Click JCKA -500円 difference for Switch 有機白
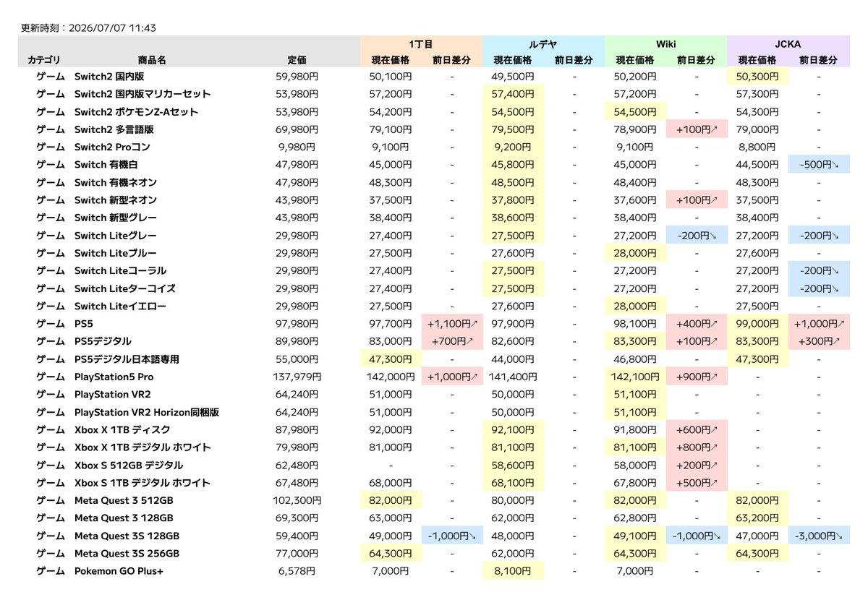Viewport: 868px width, 613px height. (x=819, y=165)
